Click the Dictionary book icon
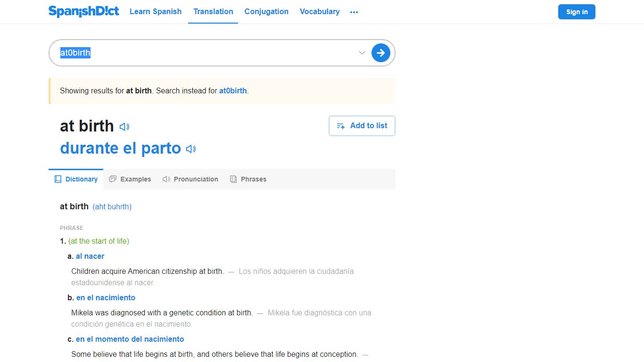 58,179
